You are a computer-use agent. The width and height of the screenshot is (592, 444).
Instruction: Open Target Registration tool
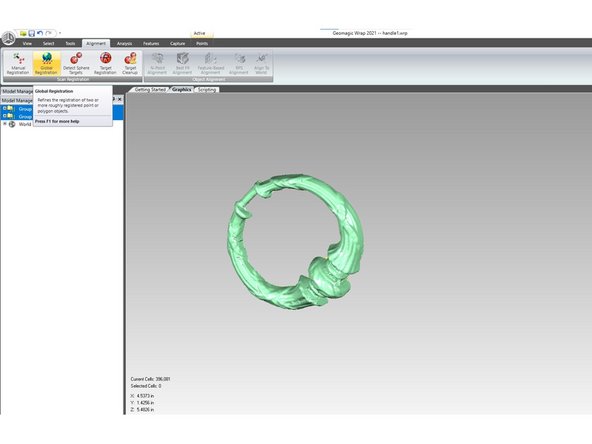(x=105, y=63)
